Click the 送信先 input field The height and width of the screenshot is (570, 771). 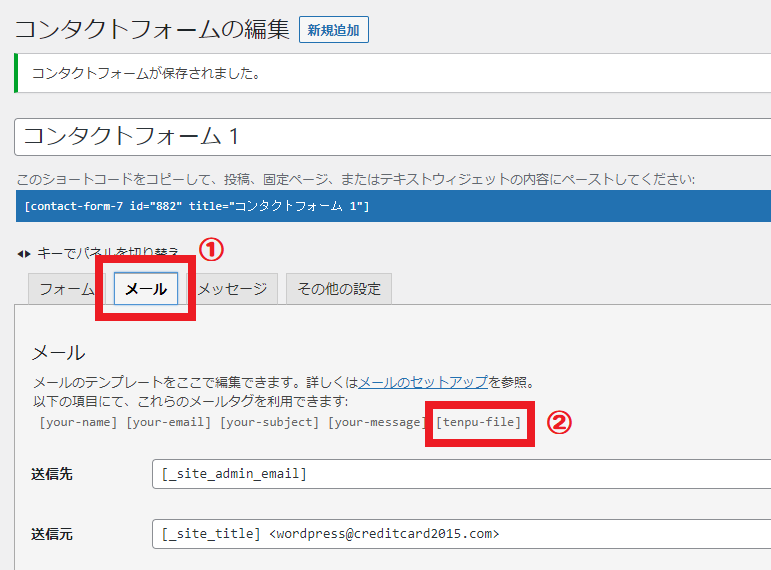[x=460, y=474]
